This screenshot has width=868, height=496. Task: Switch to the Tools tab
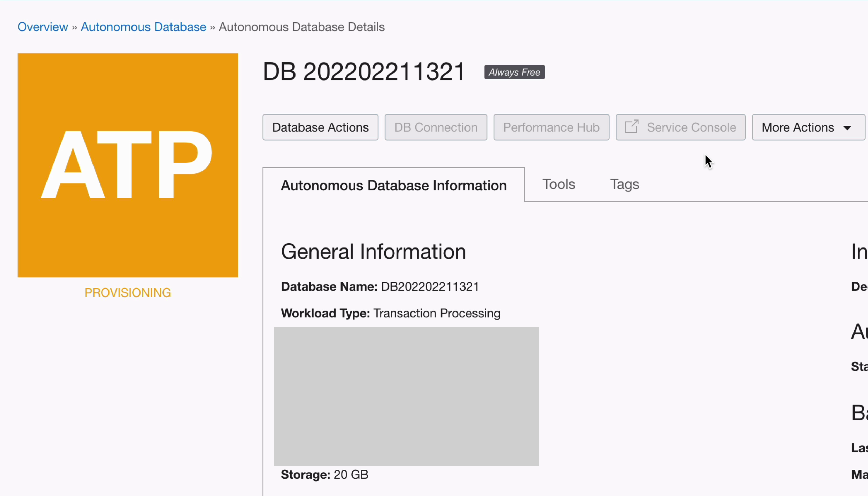pos(559,184)
